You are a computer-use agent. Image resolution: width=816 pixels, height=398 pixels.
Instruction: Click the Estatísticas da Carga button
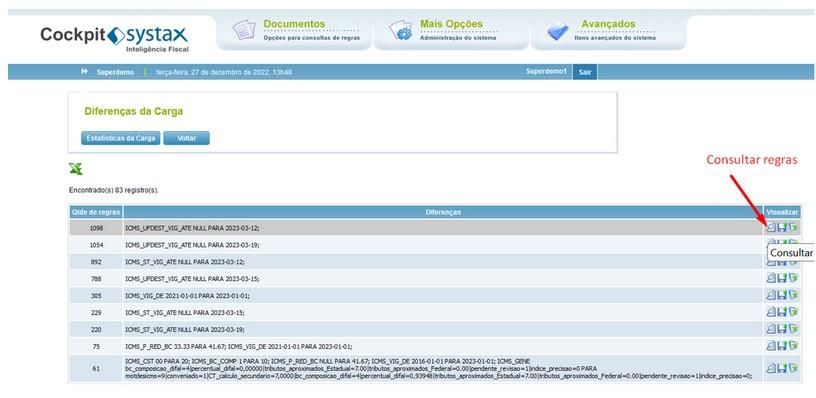(x=121, y=138)
